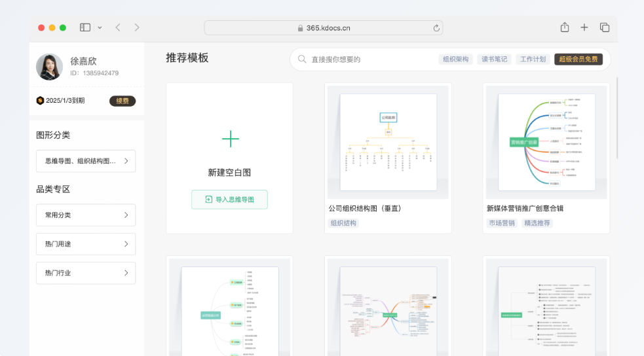Viewport: 644px width, 356px height.
Task: Click the 组织结构 tag
Action: pyautogui.click(x=343, y=223)
